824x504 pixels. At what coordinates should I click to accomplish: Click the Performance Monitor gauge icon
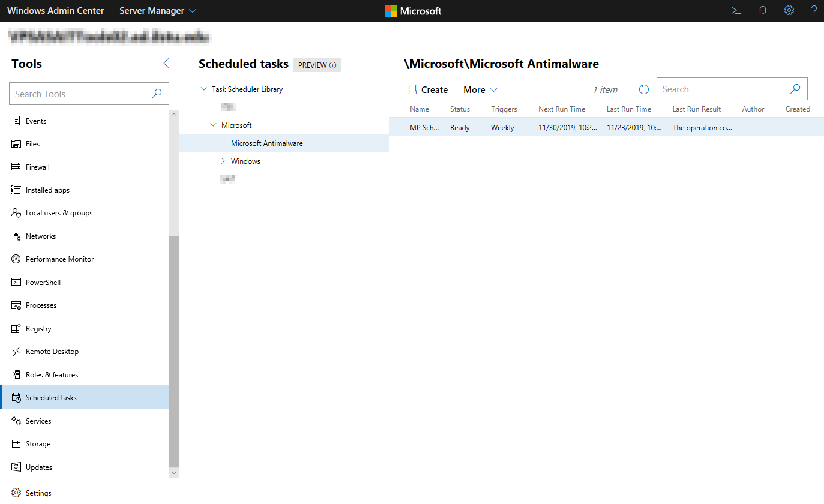16,259
